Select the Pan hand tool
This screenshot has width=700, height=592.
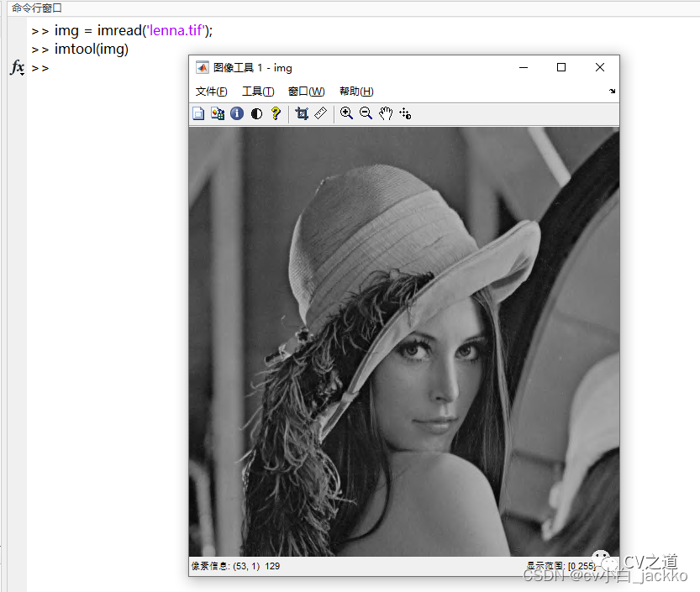pos(386,113)
